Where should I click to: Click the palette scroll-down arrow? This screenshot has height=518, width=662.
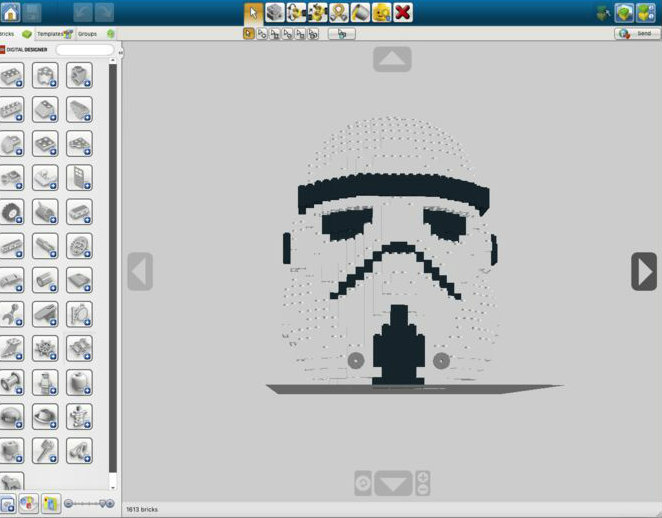tap(113, 488)
